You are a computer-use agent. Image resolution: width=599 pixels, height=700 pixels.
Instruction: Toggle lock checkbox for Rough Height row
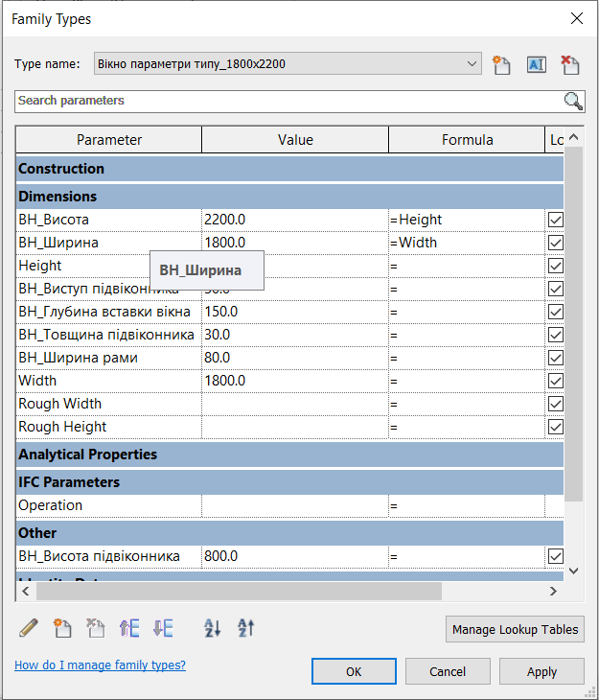point(555,427)
